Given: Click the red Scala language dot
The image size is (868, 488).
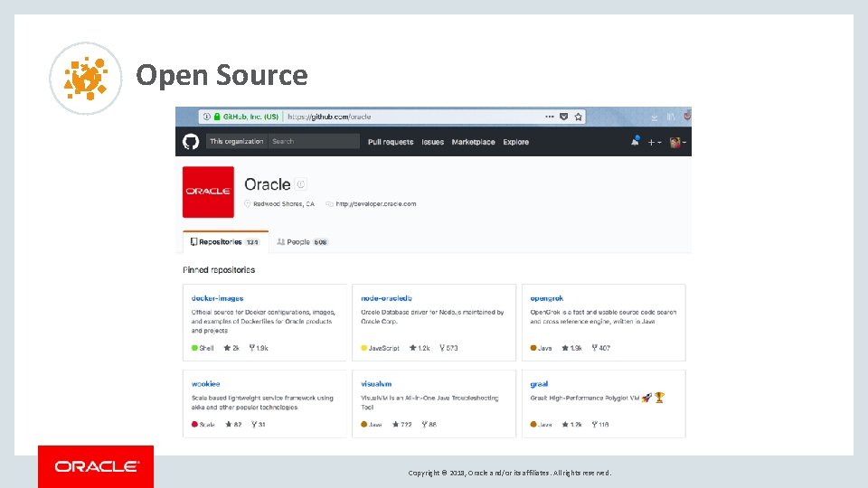Looking at the screenshot, I should 195,425.
